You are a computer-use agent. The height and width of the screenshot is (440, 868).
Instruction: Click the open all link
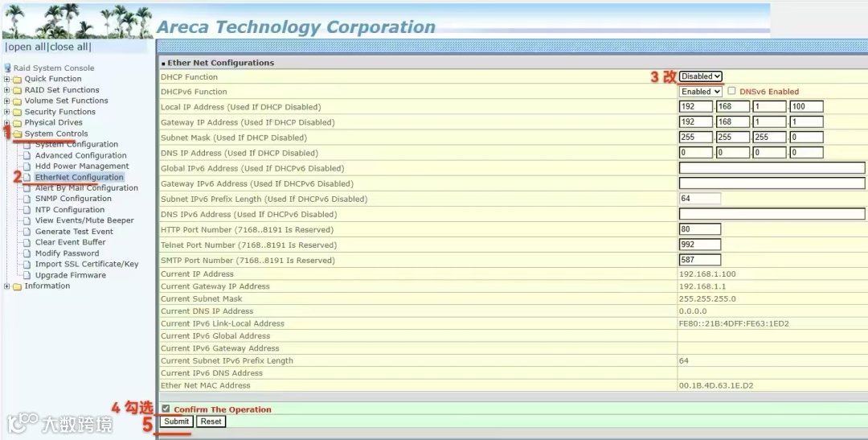tap(26, 47)
